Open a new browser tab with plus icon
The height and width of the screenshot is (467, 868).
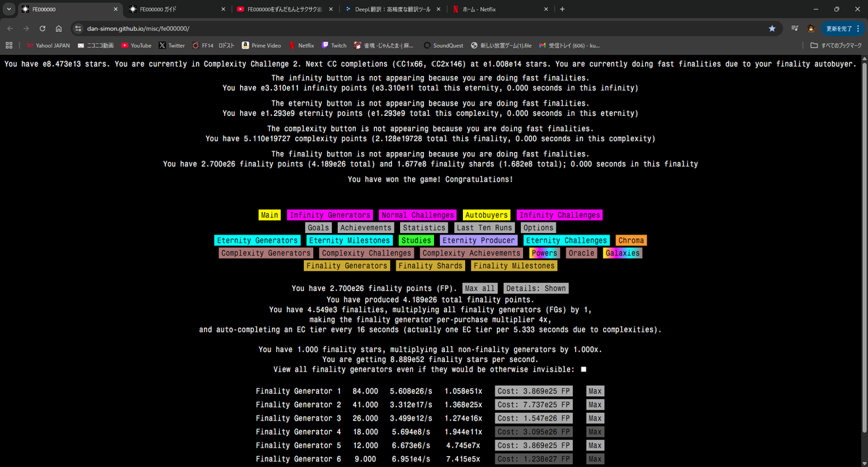point(562,9)
